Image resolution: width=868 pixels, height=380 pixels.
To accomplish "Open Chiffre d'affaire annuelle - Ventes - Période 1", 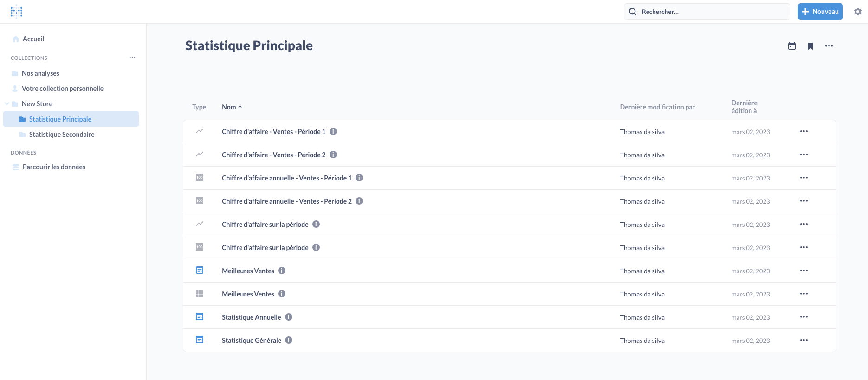I will [287, 178].
